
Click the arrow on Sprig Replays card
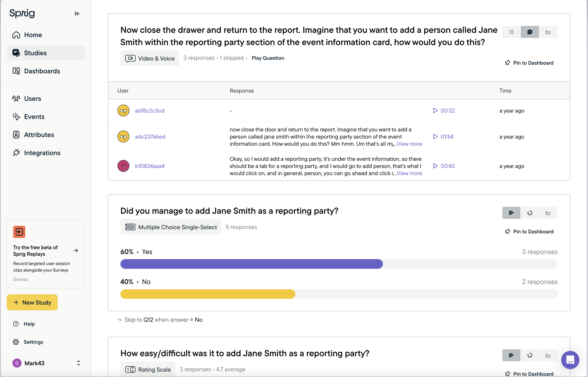click(x=76, y=250)
